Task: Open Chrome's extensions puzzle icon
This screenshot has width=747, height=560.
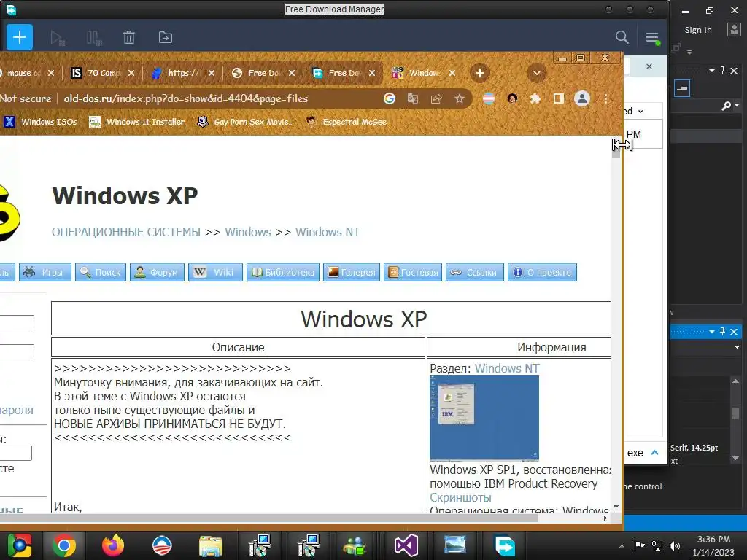Action: tap(535, 98)
